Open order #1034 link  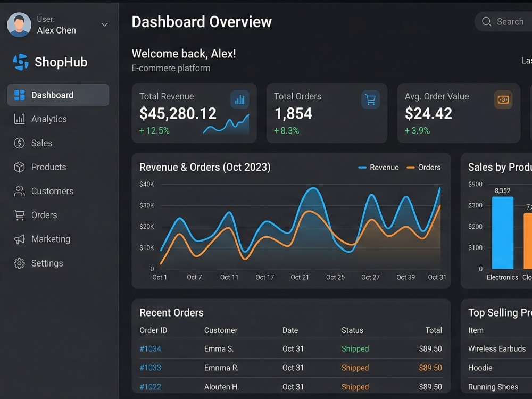point(151,349)
